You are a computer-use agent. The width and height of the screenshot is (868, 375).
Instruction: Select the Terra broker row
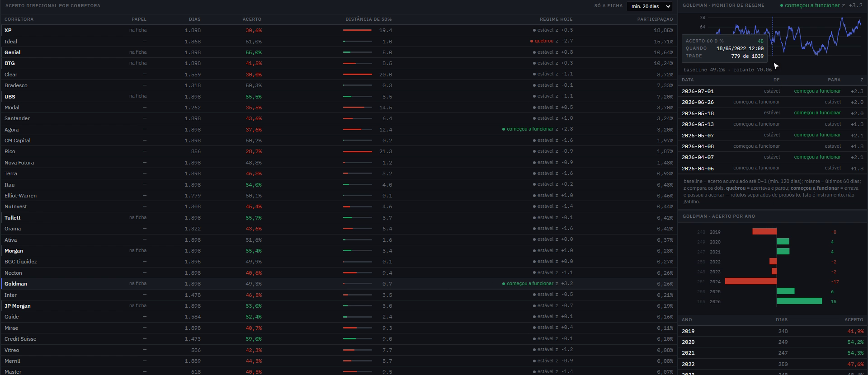[338, 173]
